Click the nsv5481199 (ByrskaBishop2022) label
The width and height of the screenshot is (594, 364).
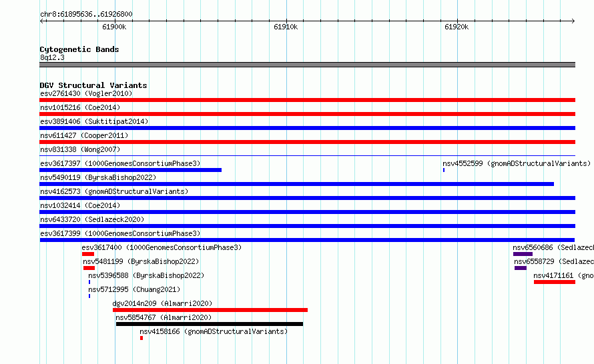(141, 261)
